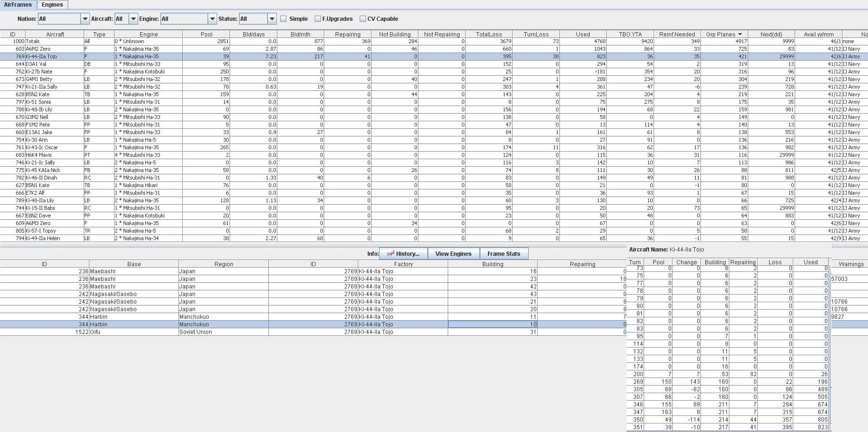The height and width of the screenshot is (432, 868).
Task: Switch to the AirFrames tab
Action: [18, 5]
